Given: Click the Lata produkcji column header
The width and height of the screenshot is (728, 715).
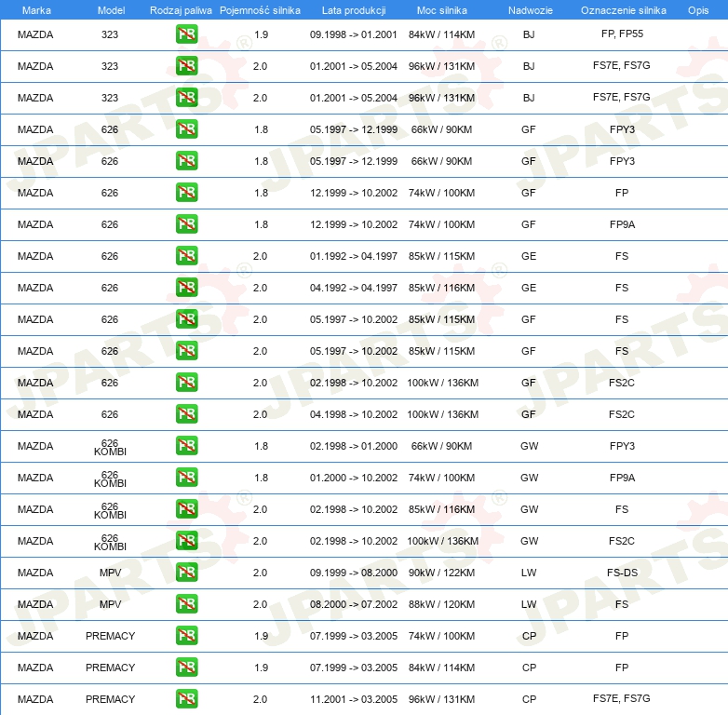Looking at the screenshot, I should [354, 10].
